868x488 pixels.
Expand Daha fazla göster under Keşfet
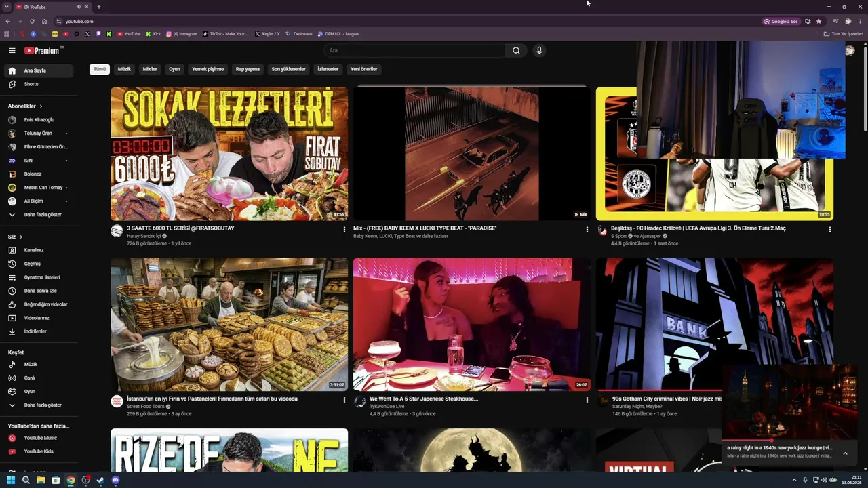(x=38, y=405)
